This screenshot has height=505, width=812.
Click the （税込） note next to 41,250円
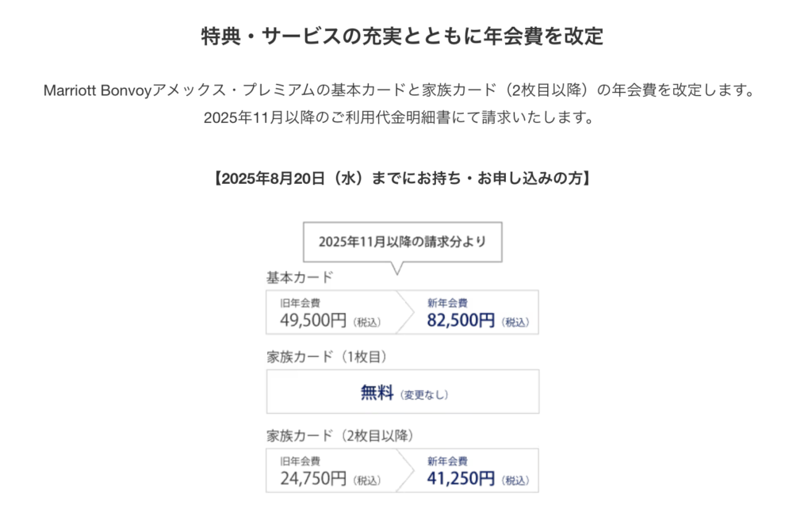click(515, 480)
